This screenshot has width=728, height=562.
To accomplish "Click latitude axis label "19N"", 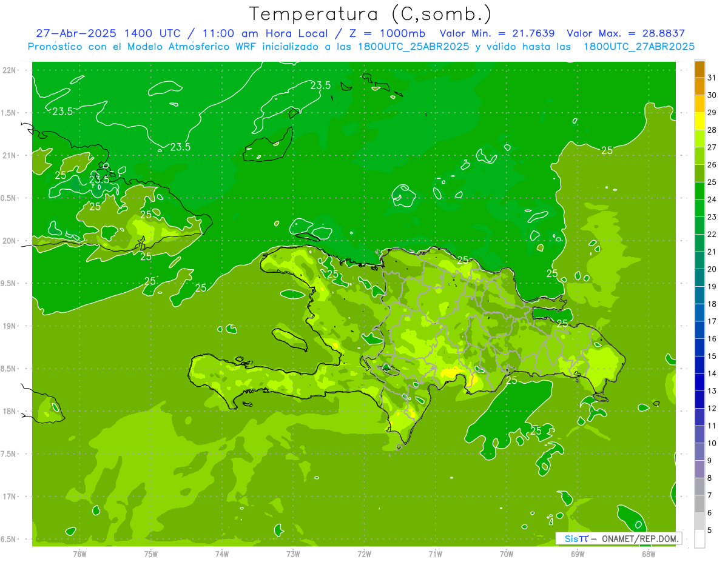I will [x=10, y=326].
